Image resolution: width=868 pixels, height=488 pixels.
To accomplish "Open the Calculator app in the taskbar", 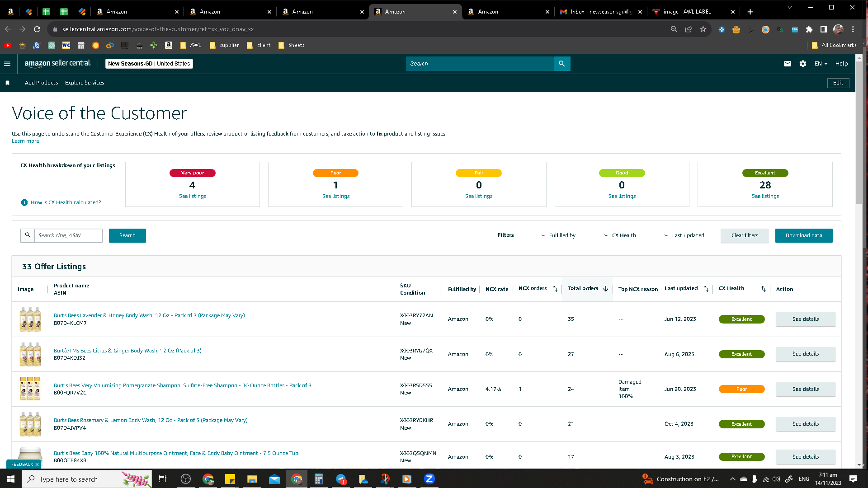I will point(319,479).
